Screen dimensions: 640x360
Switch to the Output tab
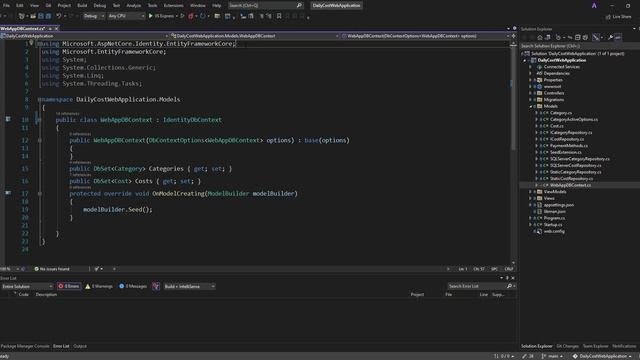tap(80, 346)
